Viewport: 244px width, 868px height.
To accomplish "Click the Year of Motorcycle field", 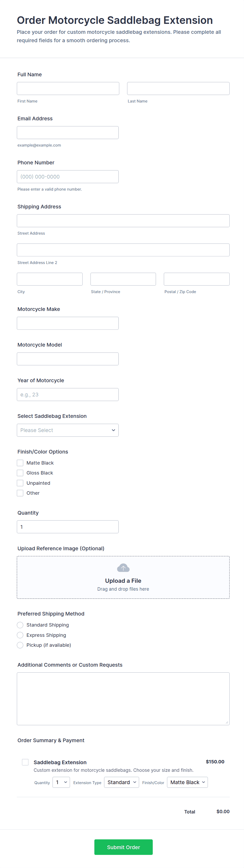I will [68, 395].
